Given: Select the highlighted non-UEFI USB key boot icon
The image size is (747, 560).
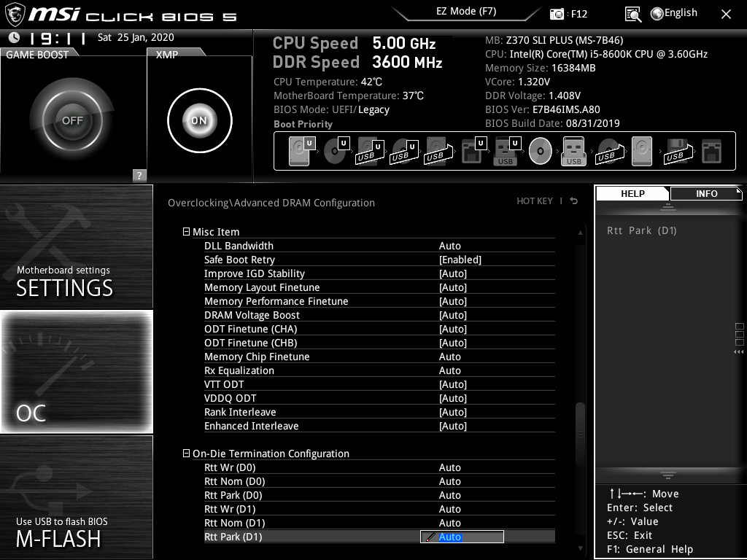Looking at the screenshot, I should pyautogui.click(x=573, y=152).
